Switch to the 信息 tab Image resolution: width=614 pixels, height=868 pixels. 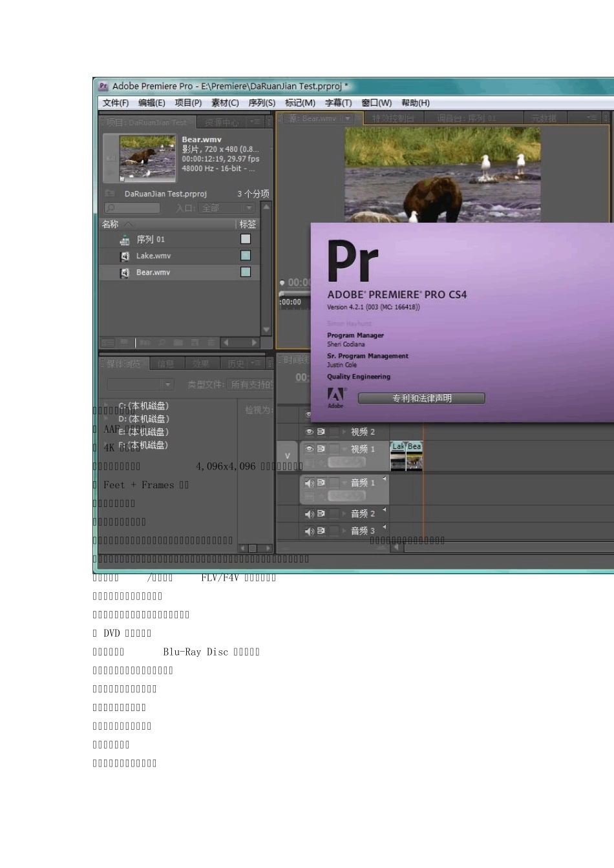pos(166,364)
